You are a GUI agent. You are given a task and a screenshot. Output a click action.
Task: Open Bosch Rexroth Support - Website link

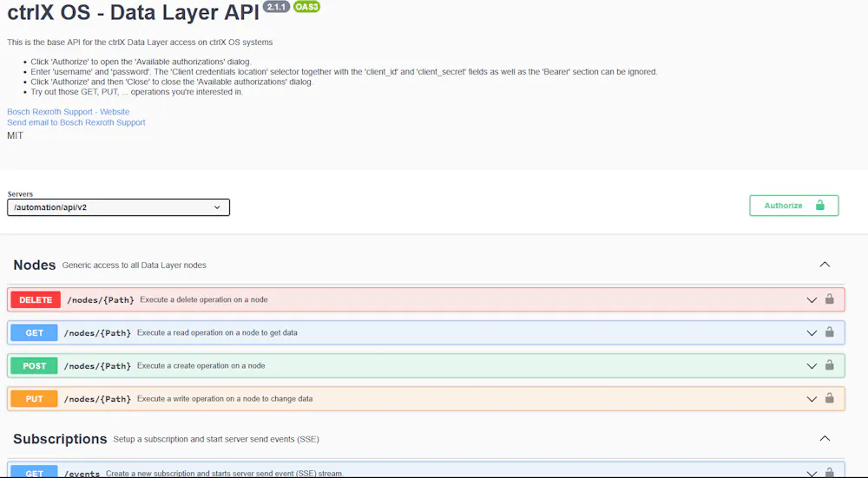pos(68,112)
